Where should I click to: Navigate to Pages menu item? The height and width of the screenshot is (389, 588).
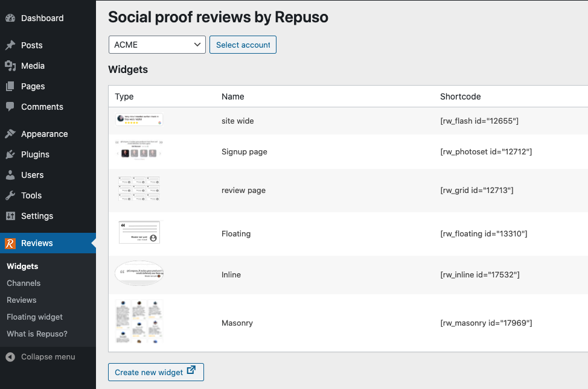[x=48, y=87]
